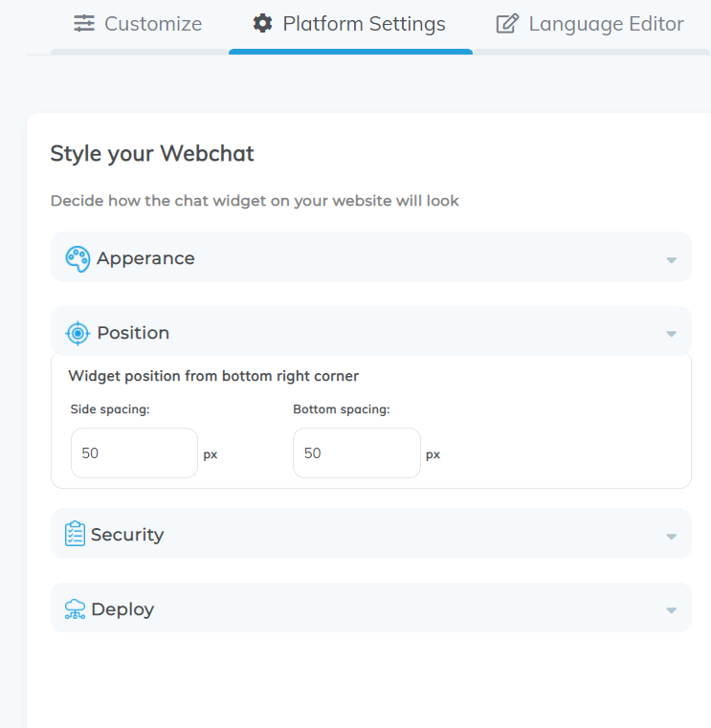711x728 pixels.
Task: Click the Position section title
Action: [x=133, y=333]
